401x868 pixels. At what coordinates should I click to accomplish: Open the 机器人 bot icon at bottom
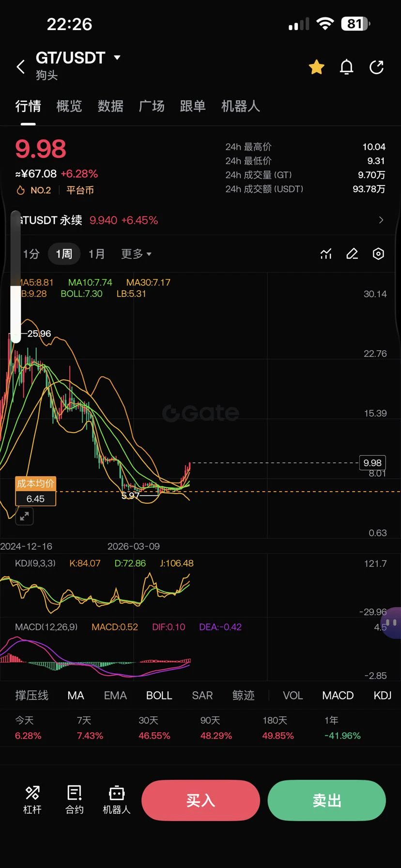coord(117,800)
